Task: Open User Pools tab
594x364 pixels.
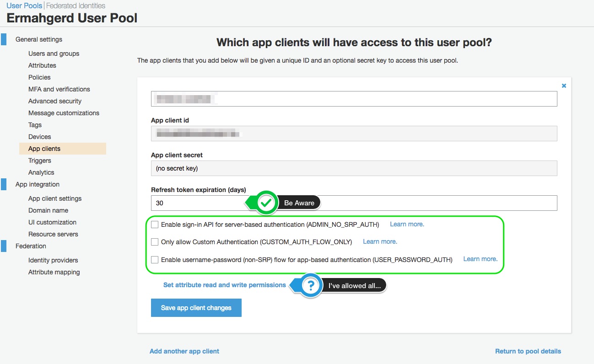Action: pos(24,6)
